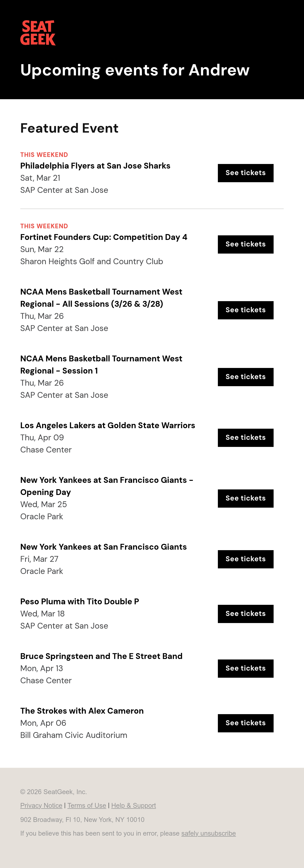
Task: Click the safely unsubscribe link
Action: tap(208, 833)
